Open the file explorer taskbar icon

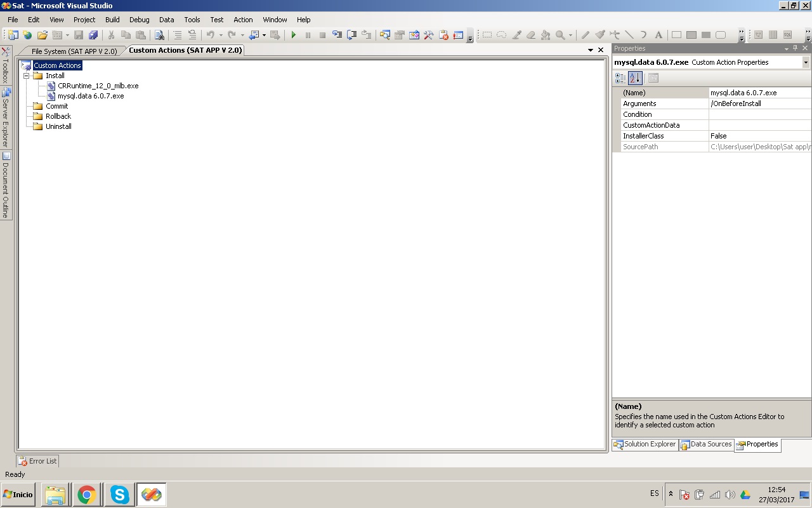[x=55, y=494]
